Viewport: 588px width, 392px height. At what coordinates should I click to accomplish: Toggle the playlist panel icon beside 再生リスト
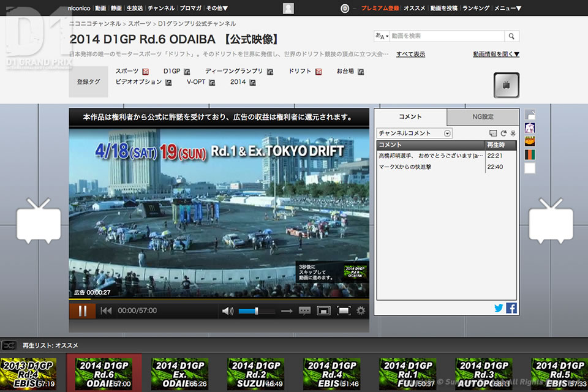point(9,345)
